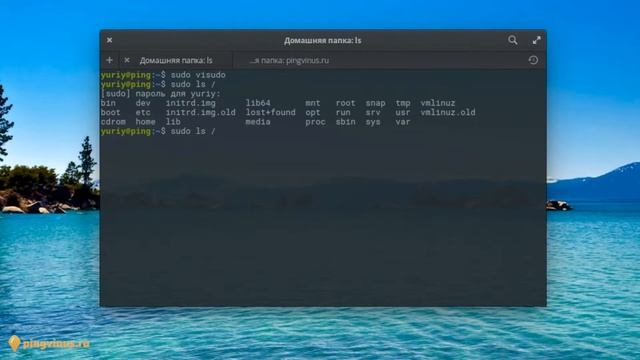
Task: Close the terminal window with X
Action: (109, 40)
